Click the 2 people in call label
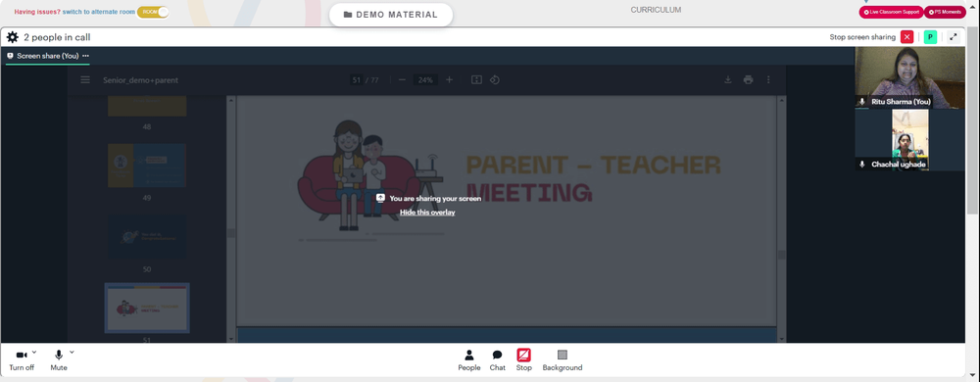Screen dimensions: 980x382 click(x=57, y=37)
